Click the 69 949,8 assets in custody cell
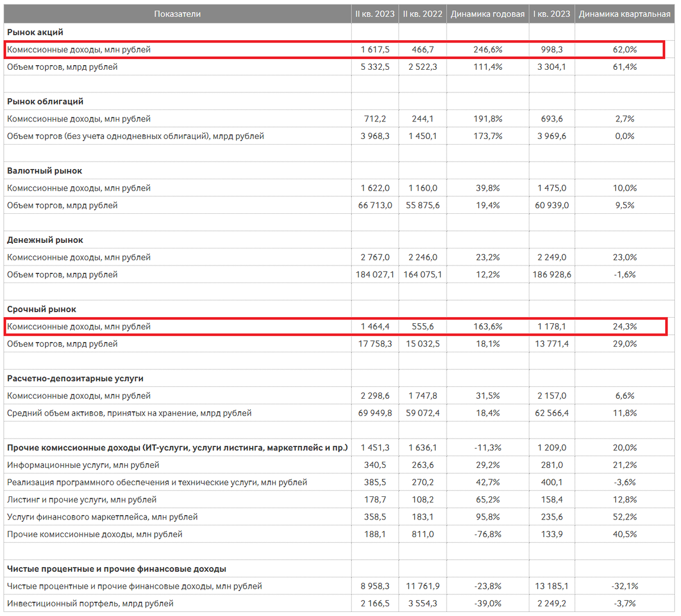 375,413
